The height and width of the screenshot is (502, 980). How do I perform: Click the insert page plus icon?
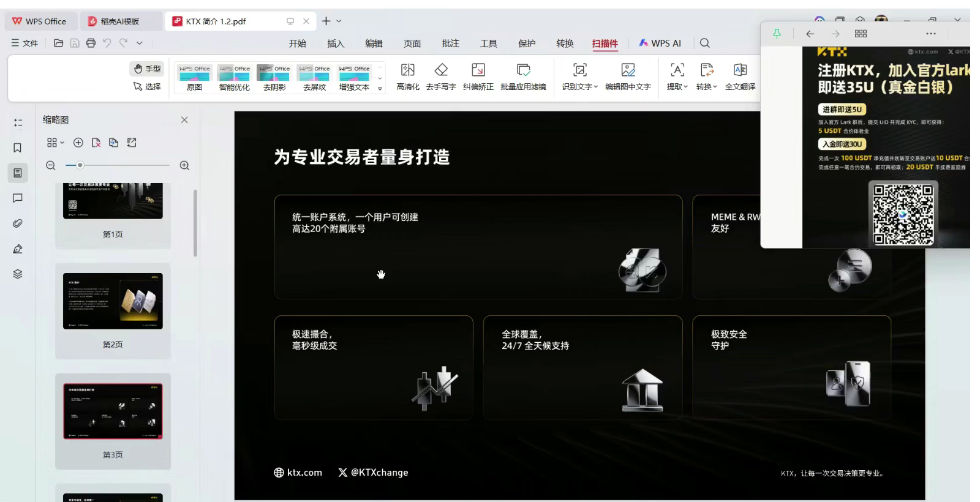78,143
